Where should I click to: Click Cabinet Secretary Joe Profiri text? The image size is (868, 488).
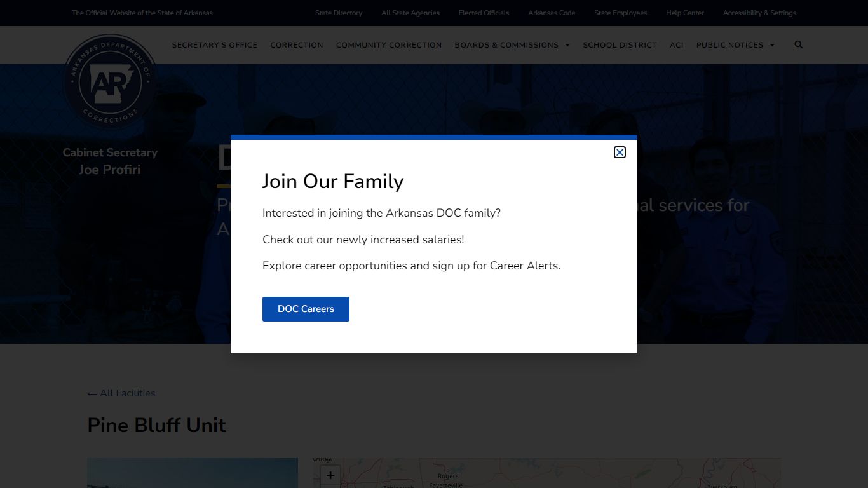tap(110, 161)
